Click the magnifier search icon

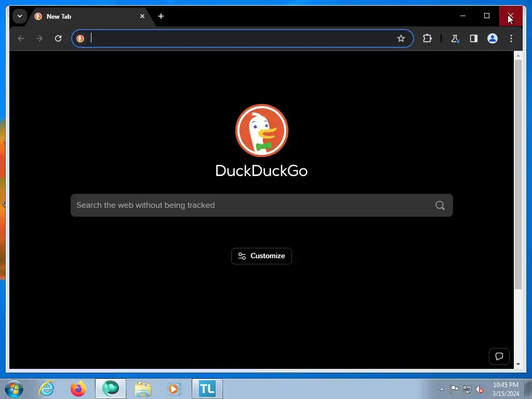point(440,205)
